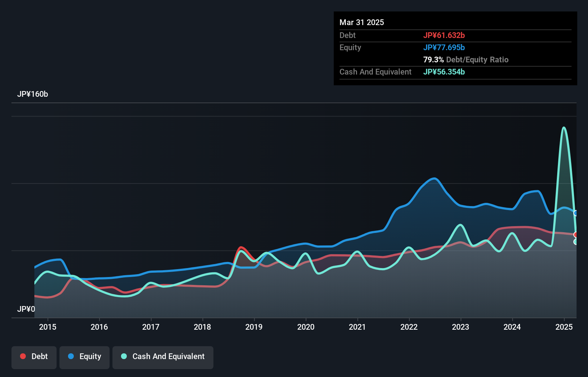This screenshot has height=377, width=588.
Task: Select the 2015 x-axis label
Action: pos(48,327)
